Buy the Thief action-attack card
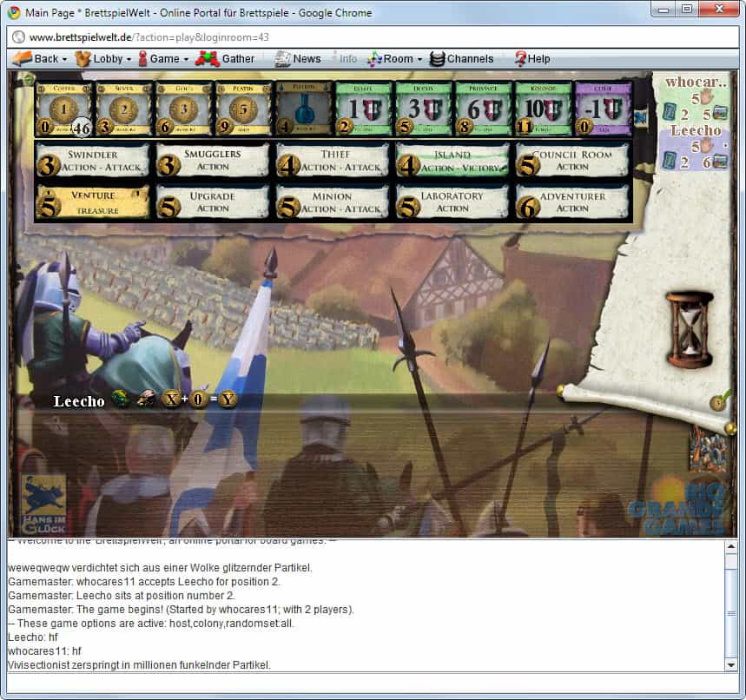Screen dimensions: 746x700 [x=333, y=161]
